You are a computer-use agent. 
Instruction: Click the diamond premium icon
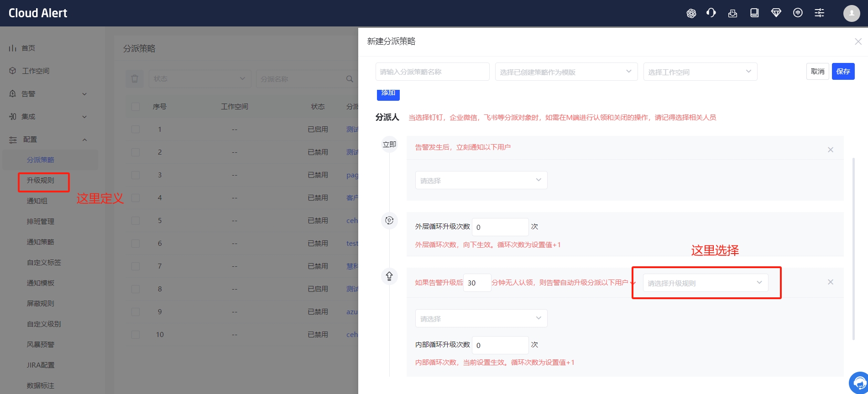776,13
